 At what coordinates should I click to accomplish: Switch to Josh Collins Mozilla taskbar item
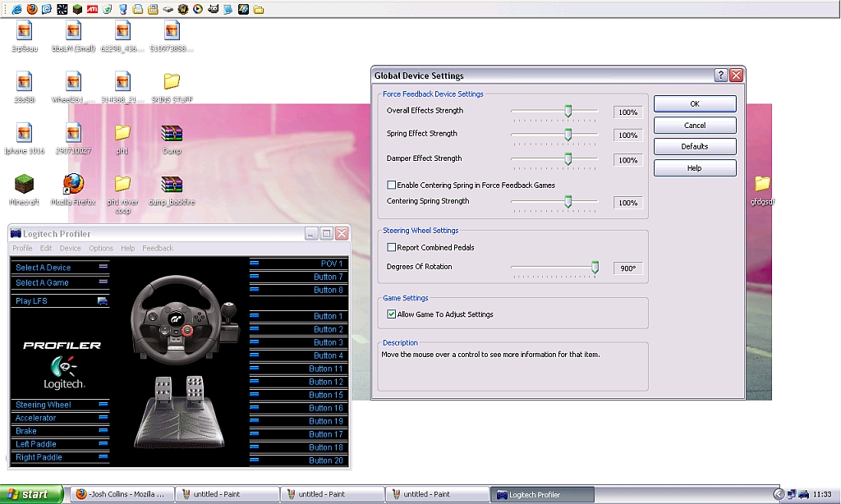coord(122,494)
